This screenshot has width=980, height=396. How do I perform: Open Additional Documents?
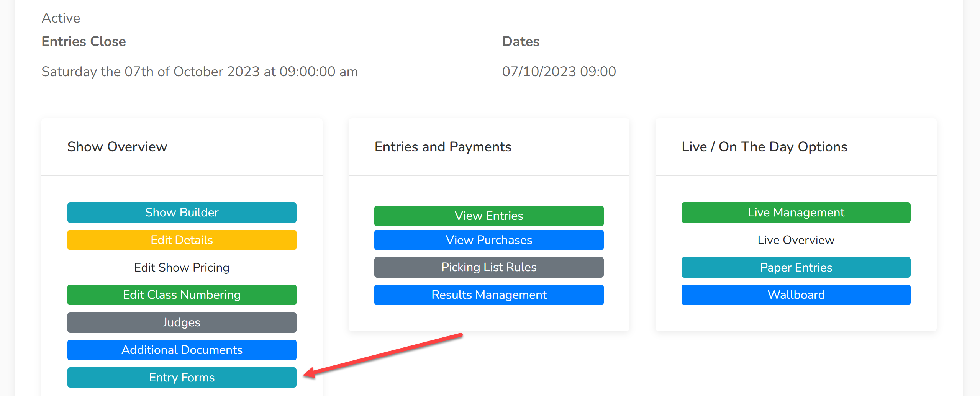[x=182, y=350]
